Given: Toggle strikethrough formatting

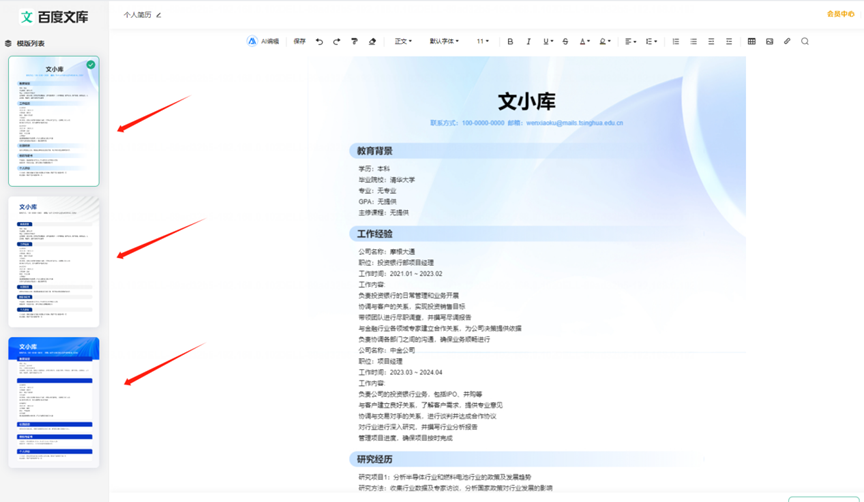Looking at the screenshot, I should [565, 42].
